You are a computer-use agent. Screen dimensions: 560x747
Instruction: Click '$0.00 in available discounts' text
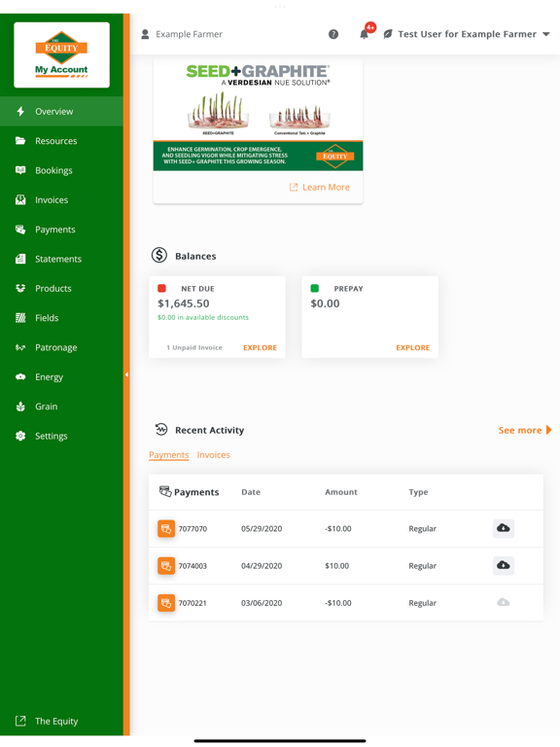[203, 317]
